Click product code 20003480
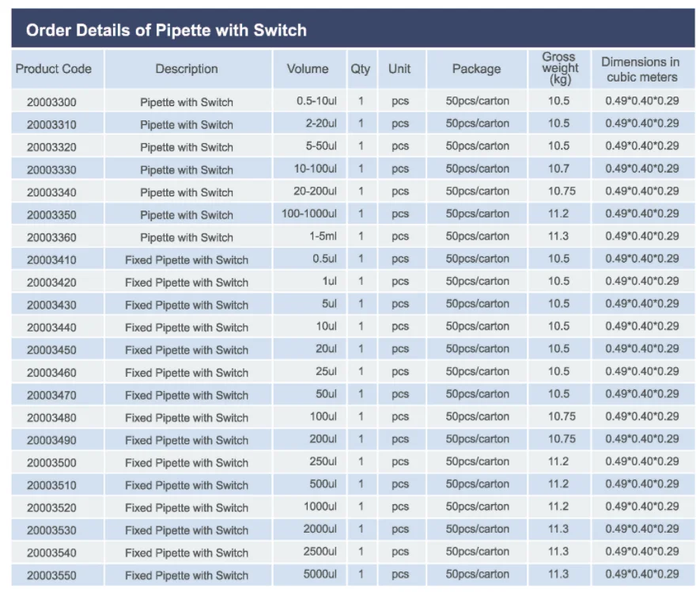Viewport: 700px width, 592px height. click(51, 418)
